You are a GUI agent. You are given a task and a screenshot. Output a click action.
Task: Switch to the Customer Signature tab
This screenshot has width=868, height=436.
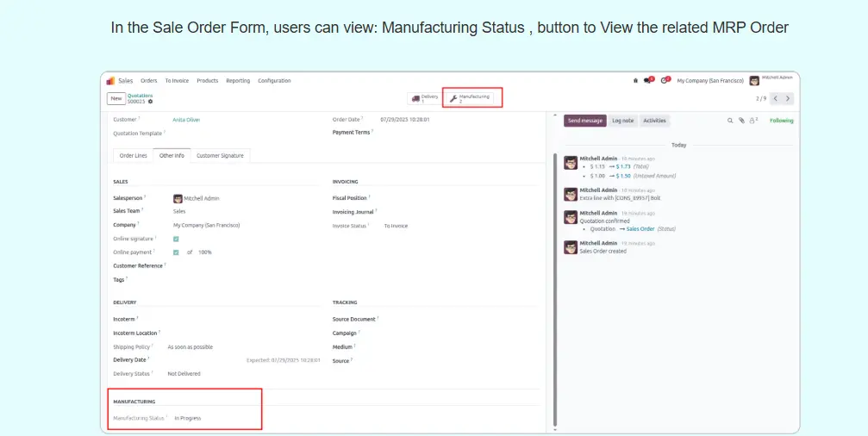pyautogui.click(x=220, y=156)
